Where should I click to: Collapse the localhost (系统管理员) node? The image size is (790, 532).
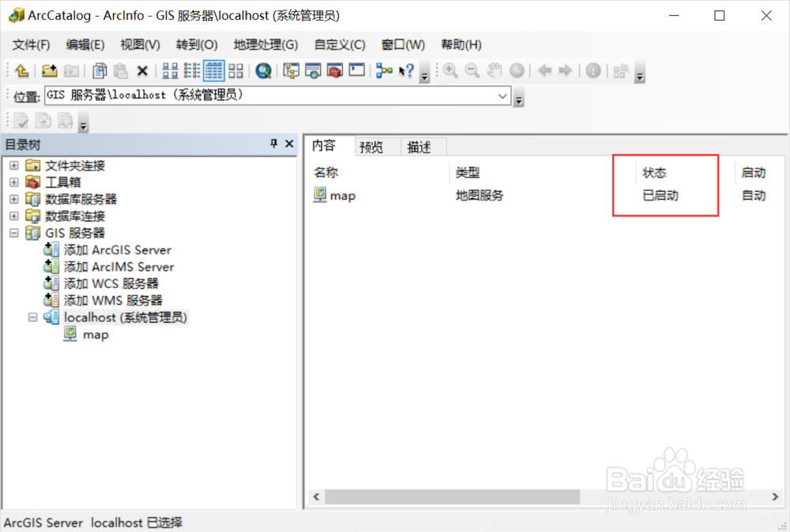[32, 317]
